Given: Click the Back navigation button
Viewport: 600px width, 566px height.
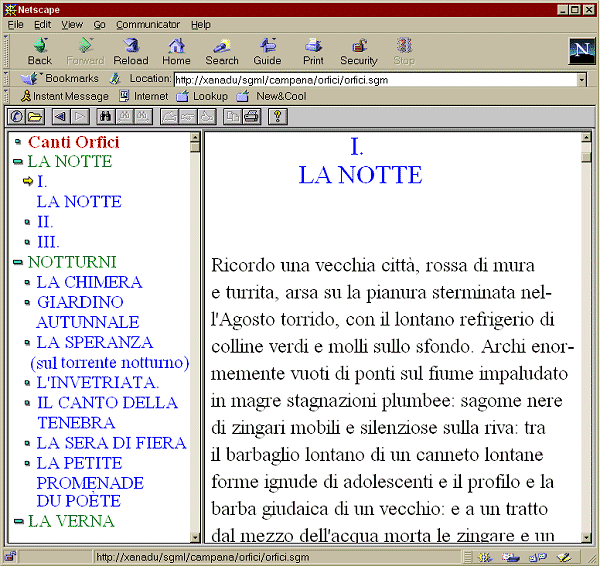Looking at the screenshot, I should point(40,51).
